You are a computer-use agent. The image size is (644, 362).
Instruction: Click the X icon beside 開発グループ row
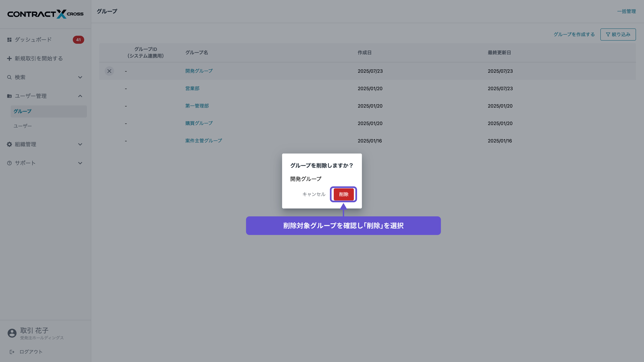[109, 71]
